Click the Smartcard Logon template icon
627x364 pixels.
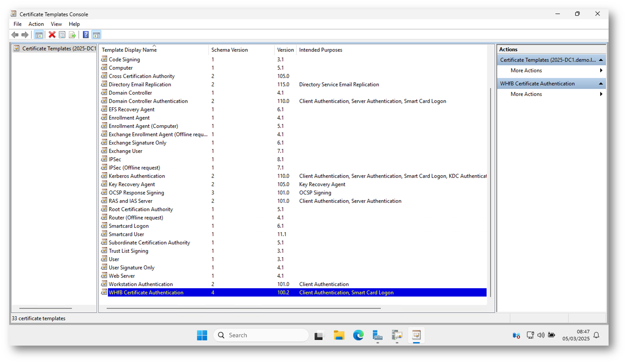pyautogui.click(x=104, y=226)
